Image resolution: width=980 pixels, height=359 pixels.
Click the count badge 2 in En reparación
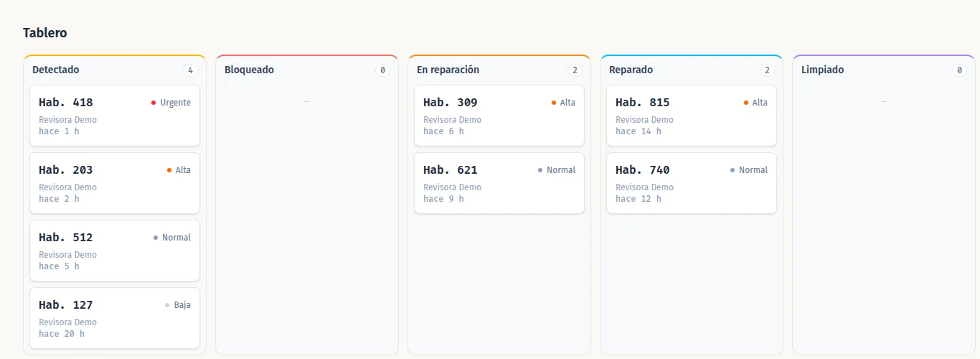tap(575, 70)
